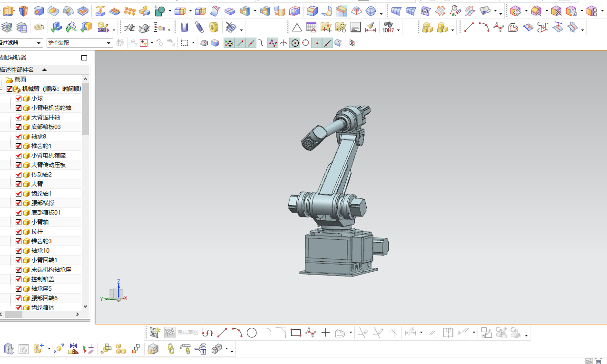Image resolution: width=607 pixels, height=364 pixels.
Task: Click the spreadsheet table icon
Action: coord(311,28)
